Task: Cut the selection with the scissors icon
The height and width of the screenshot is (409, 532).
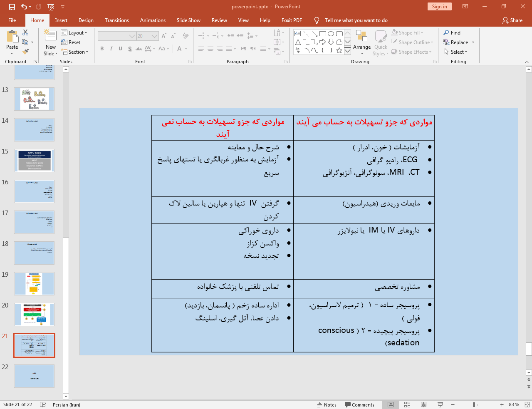Action: coord(25,32)
